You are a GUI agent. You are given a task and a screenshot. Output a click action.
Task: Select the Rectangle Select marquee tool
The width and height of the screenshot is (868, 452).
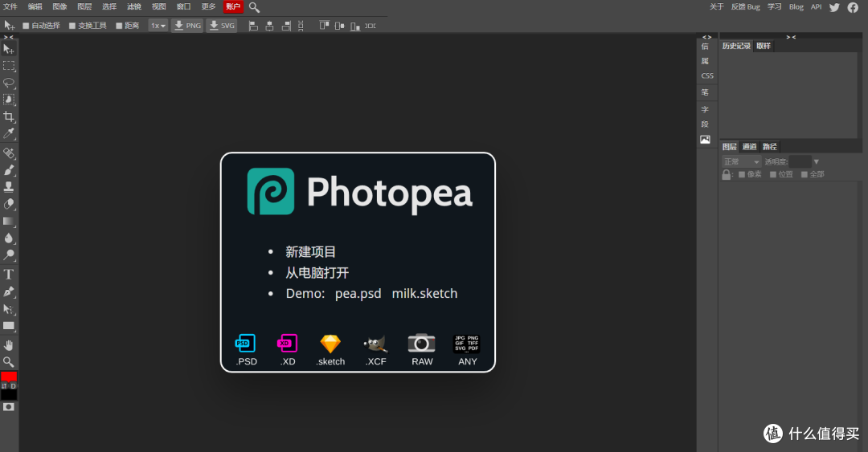(x=8, y=66)
